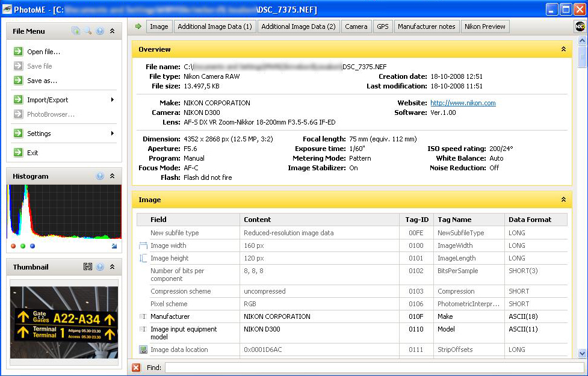This screenshot has height=376, width=588.
Task: Toggle the red channel in histogram
Action: click(x=13, y=246)
